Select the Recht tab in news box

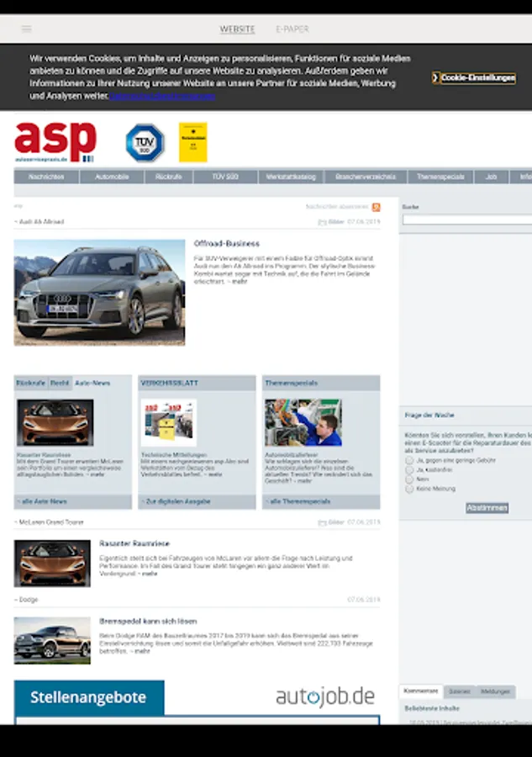[x=60, y=383]
